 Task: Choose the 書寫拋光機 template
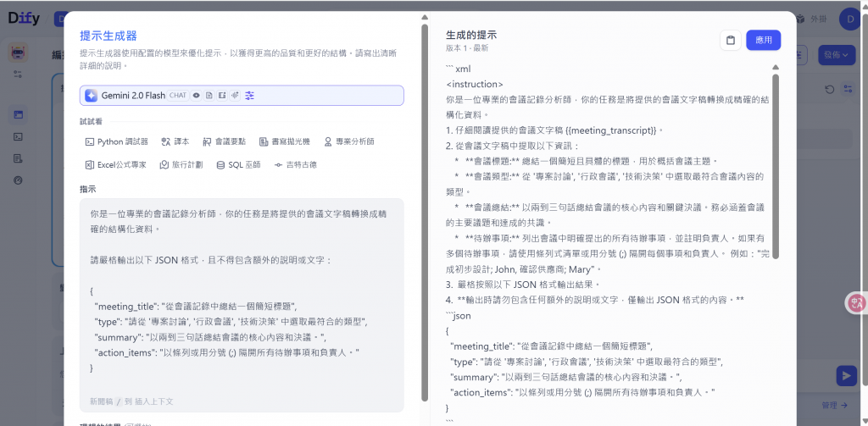(285, 141)
